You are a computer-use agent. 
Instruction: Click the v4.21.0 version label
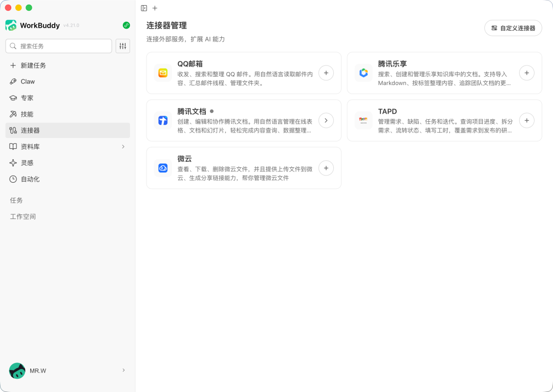71,26
